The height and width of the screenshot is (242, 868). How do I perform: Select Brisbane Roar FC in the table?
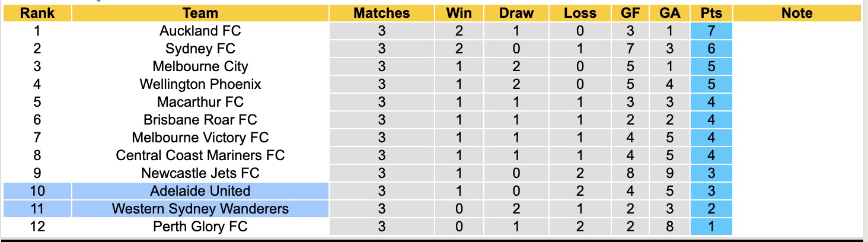[200, 120]
